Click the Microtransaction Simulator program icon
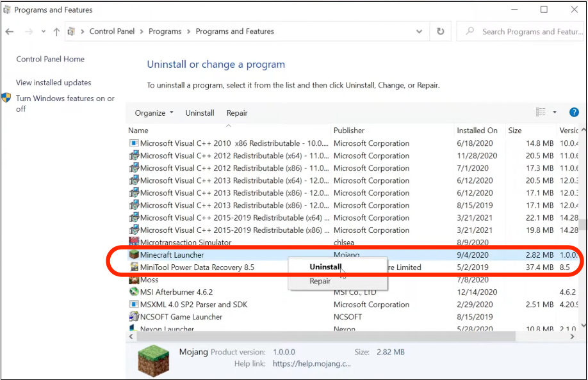The width and height of the screenshot is (588, 380). [x=134, y=242]
